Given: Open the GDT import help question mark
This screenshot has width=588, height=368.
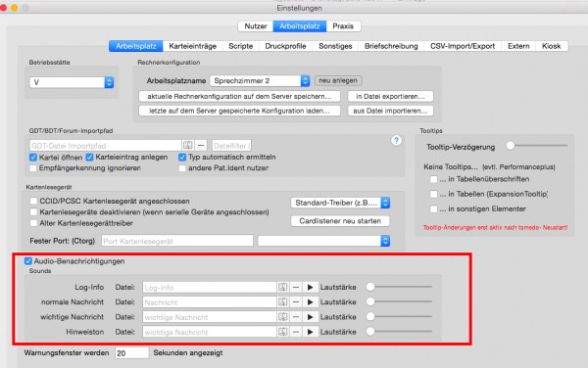Looking at the screenshot, I should (x=396, y=141).
